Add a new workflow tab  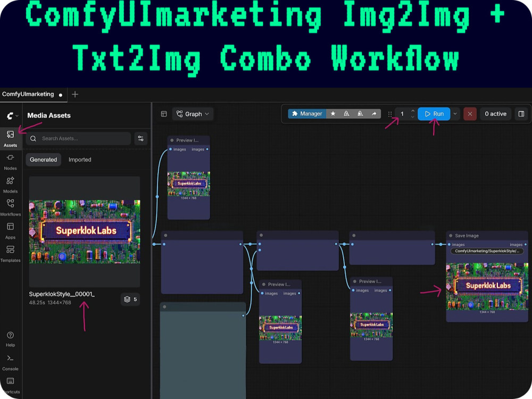pyautogui.click(x=75, y=94)
